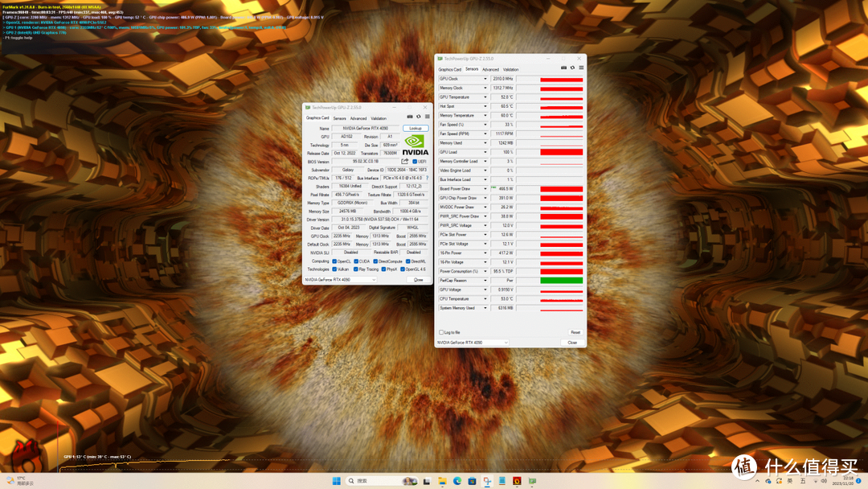Click the Lookup button
Image resolution: width=868 pixels, height=489 pixels.
(416, 129)
